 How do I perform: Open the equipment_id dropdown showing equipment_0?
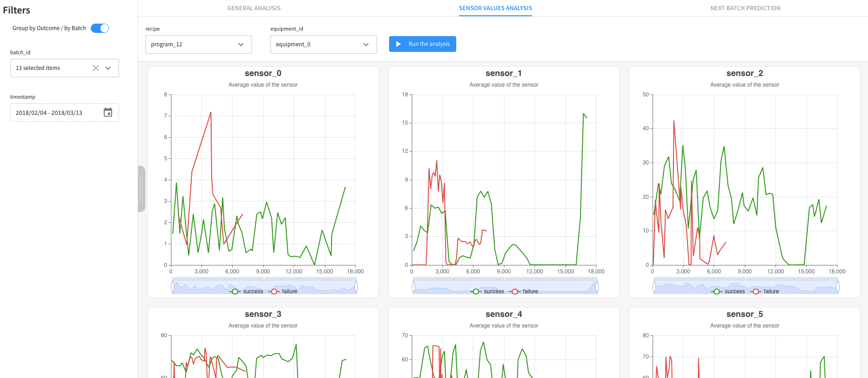click(324, 44)
